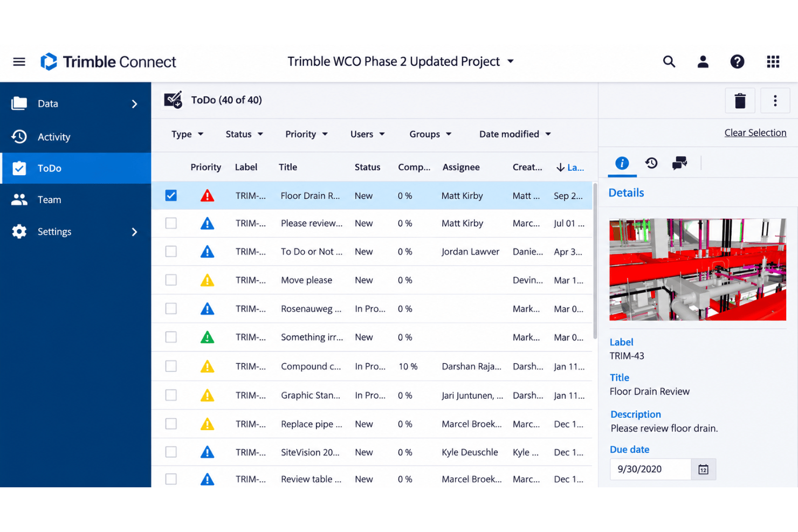Click the ToDo list vertical scrollbar

pyautogui.click(x=595, y=261)
